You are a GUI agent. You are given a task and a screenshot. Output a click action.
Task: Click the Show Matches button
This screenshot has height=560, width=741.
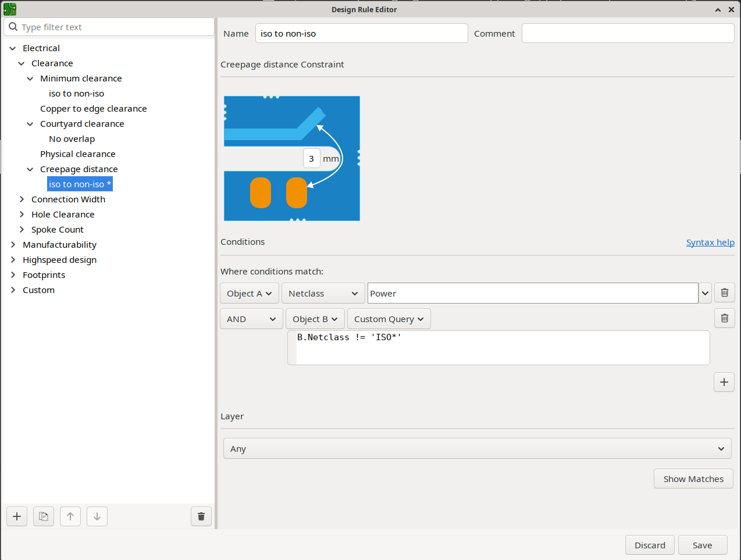click(693, 479)
